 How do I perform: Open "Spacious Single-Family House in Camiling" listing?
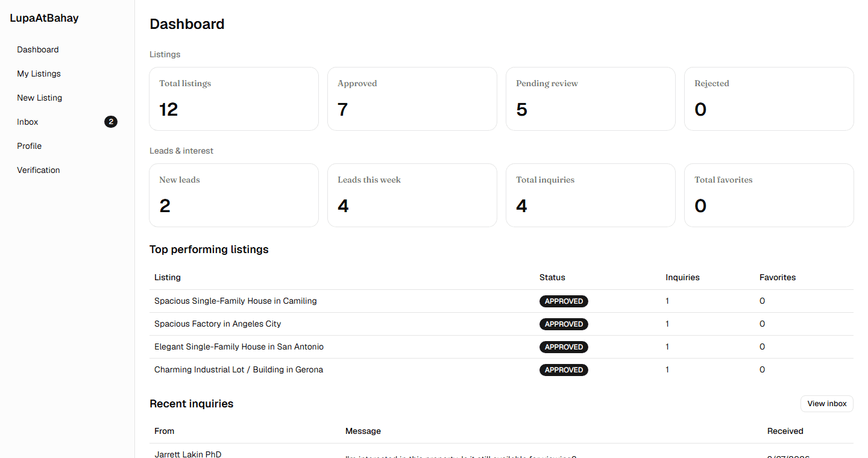tap(236, 301)
